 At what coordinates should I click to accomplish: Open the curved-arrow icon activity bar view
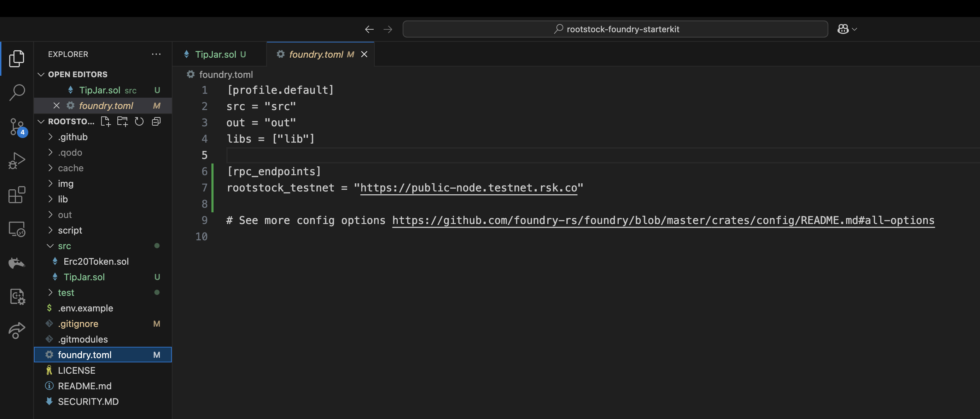coord(17,330)
